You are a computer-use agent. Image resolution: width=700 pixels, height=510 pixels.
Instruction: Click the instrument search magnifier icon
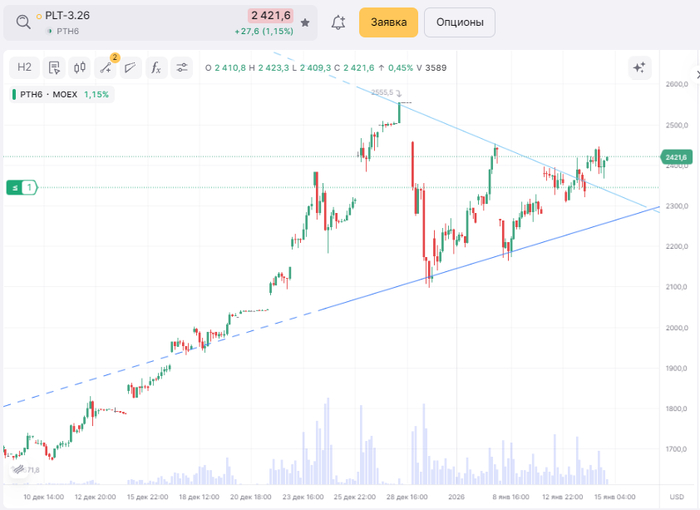pyautogui.click(x=23, y=22)
